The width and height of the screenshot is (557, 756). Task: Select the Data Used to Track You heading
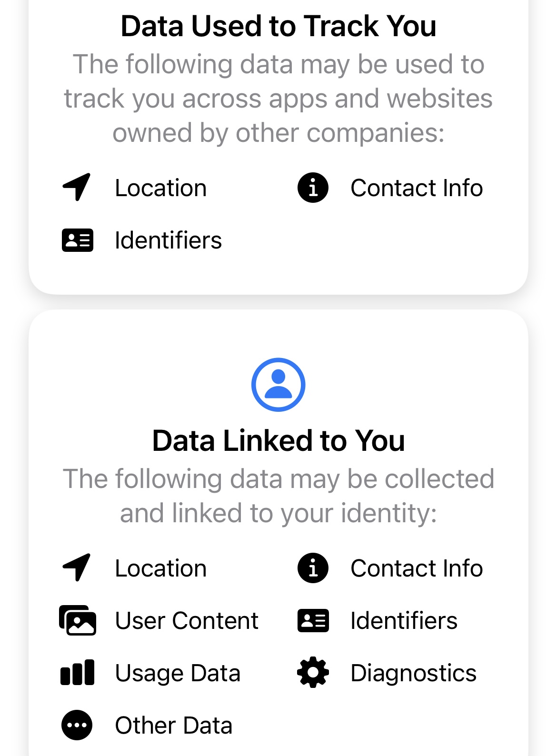tap(278, 26)
